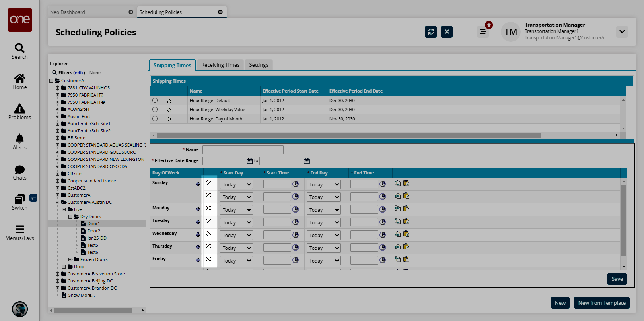Click the add row plus icon for Sunday
This screenshot has height=321, width=644.
[x=198, y=184]
